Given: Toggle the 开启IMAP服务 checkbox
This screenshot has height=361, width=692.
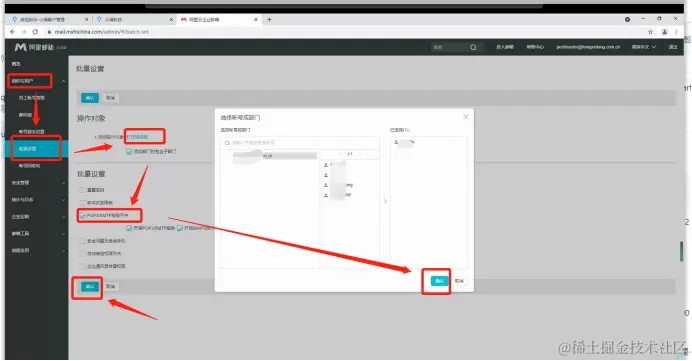Looking at the screenshot, I should coord(180,228).
